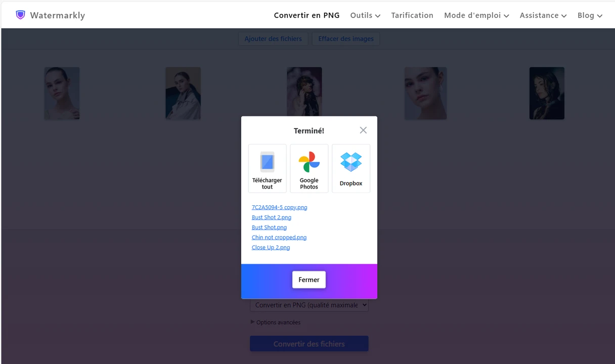Viewport: 615px width, 364px height.
Task: Click the Watermarkly shield logo icon
Action: click(20, 15)
